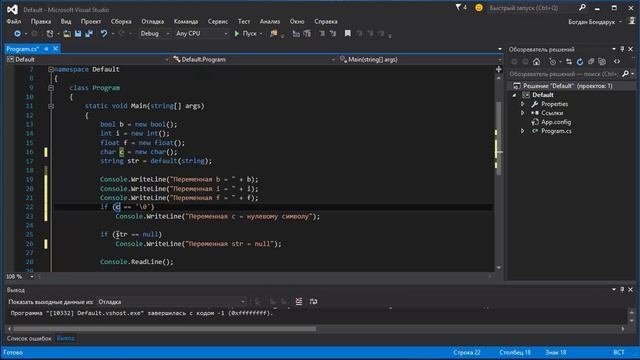Screen dimensions: 640x360
Task: Toggle auto-hide pin on Solution Explorer
Action: click(x=622, y=49)
